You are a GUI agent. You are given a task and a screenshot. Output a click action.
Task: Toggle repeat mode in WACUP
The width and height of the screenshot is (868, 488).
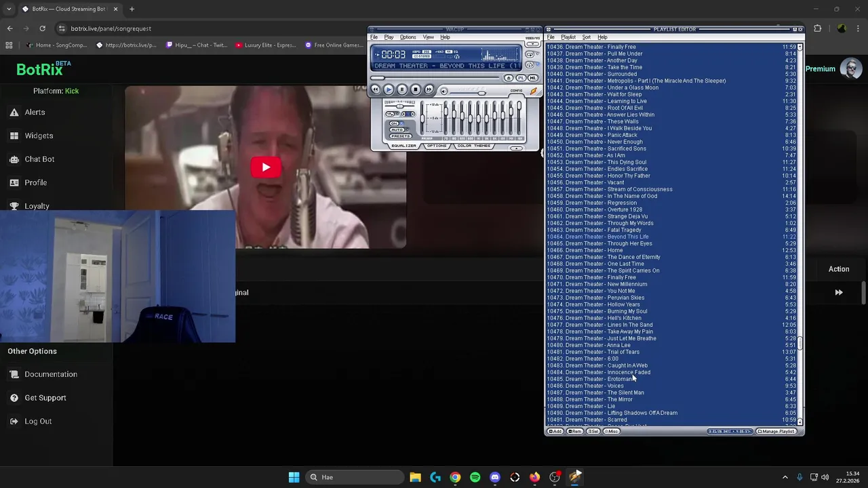tap(530, 54)
